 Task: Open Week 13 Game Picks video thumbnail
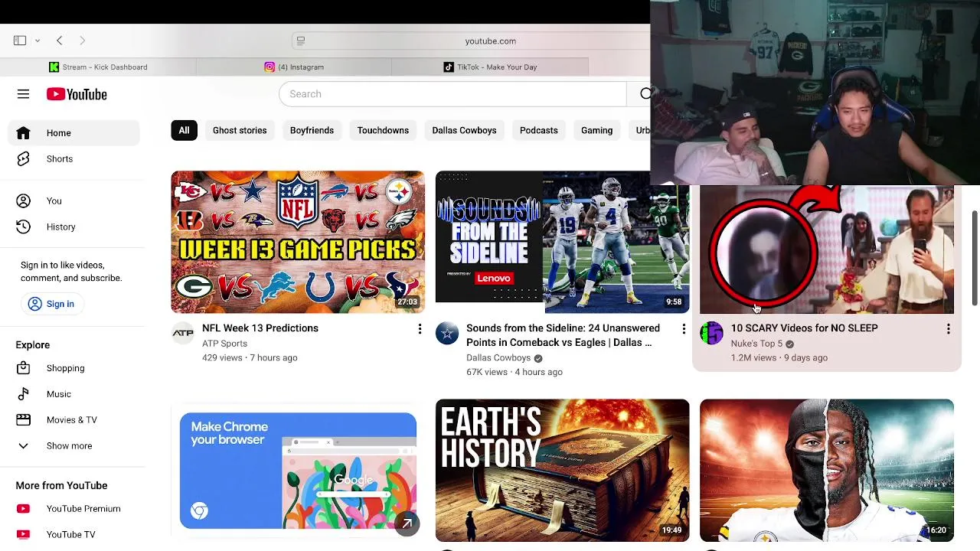pyautogui.click(x=298, y=242)
